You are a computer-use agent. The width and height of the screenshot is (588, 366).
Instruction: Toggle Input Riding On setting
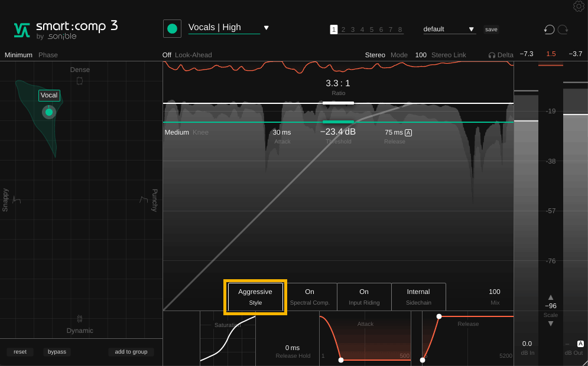[x=364, y=296]
